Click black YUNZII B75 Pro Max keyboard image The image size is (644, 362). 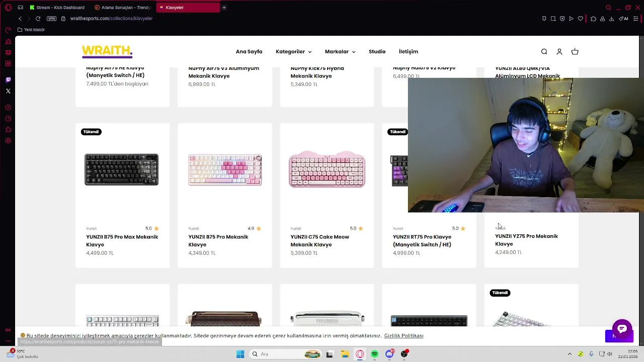(122, 170)
